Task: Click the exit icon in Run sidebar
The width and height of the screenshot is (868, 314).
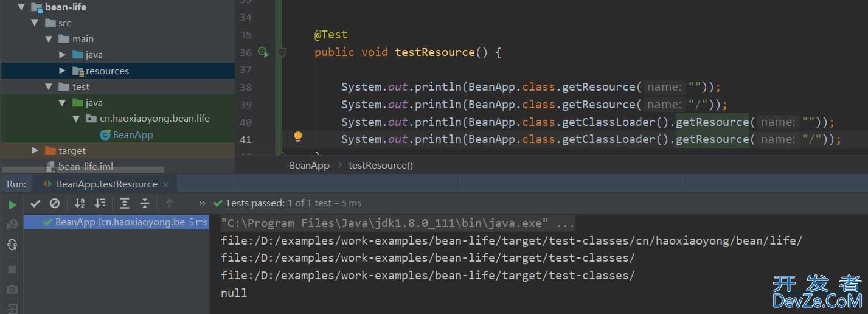Action: pos(12,309)
